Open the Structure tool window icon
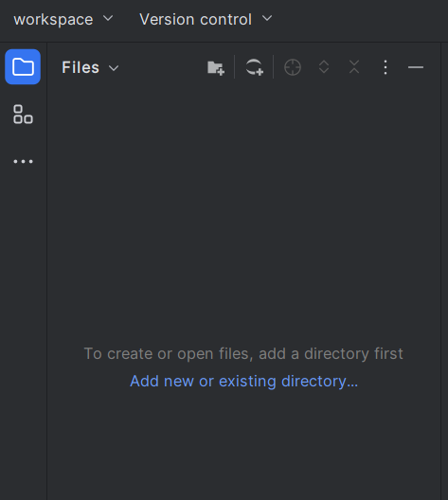The image size is (448, 500). [x=23, y=115]
